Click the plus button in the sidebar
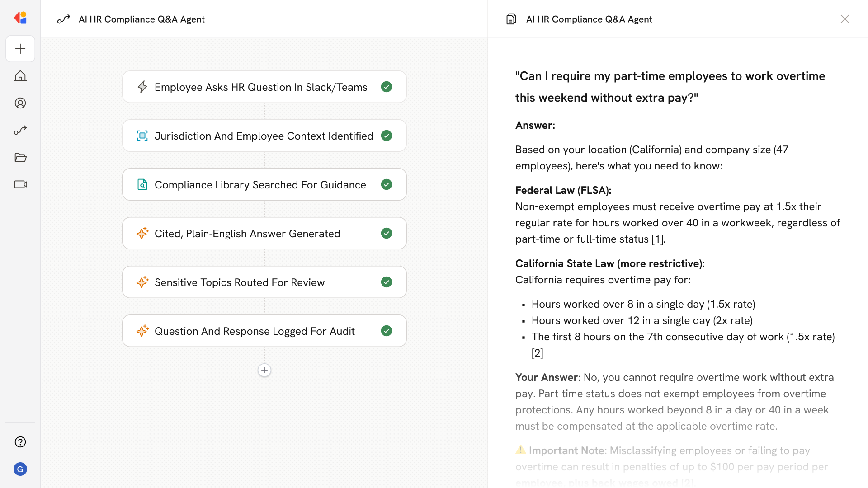 (x=20, y=49)
